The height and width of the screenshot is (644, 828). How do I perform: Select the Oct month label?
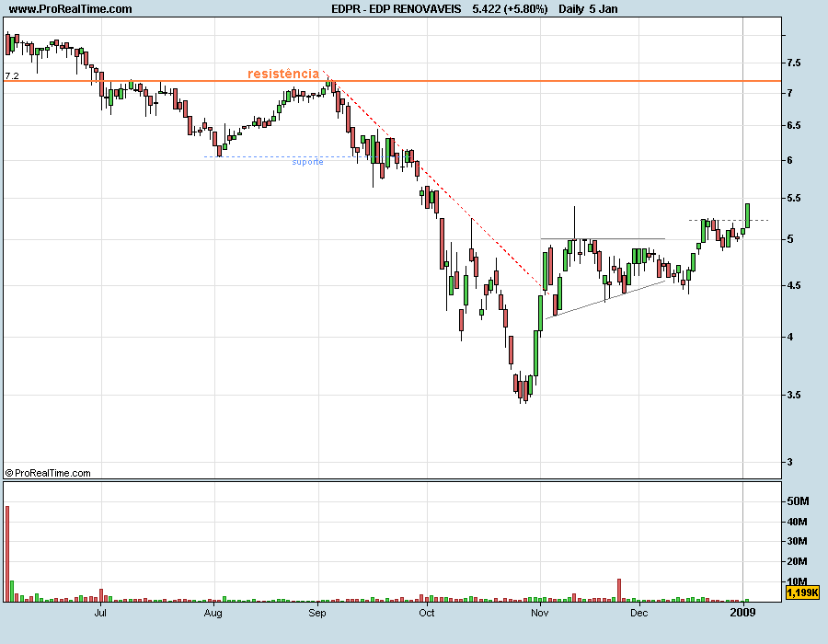(427, 613)
